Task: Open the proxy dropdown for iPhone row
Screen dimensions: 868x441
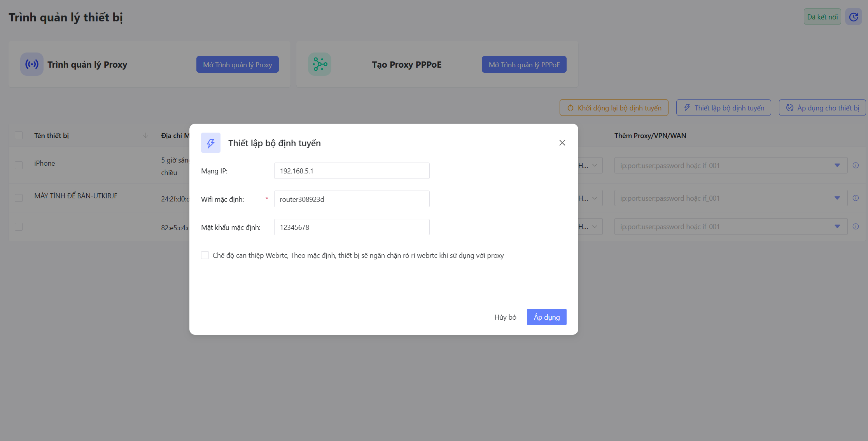Action: 837,165
